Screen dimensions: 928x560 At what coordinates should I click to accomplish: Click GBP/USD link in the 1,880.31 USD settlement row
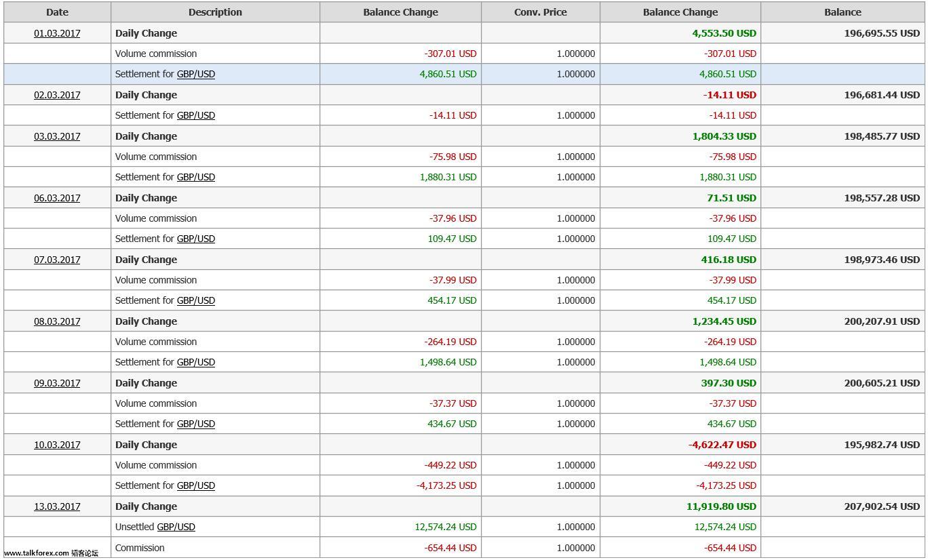point(196,177)
